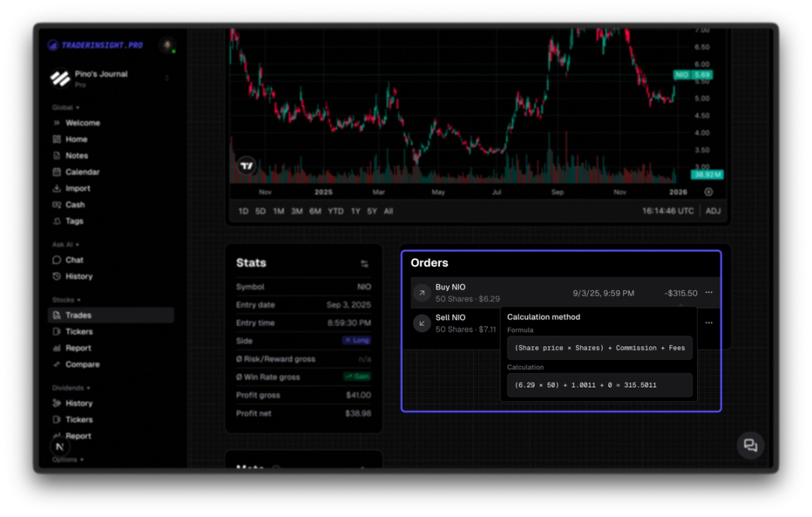The width and height of the screenshot is (812, 517).
Task: Open chart settings gear icon
Action: point(708,192)
